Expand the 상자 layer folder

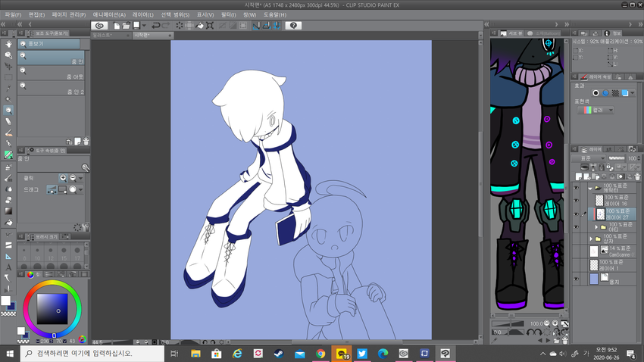(591, 239)
